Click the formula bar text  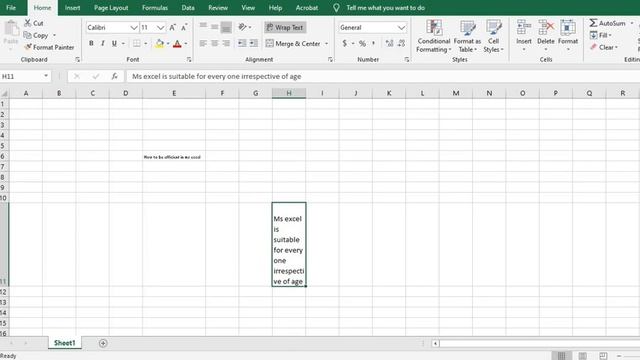pyautogui.click(x=217, y=76)
